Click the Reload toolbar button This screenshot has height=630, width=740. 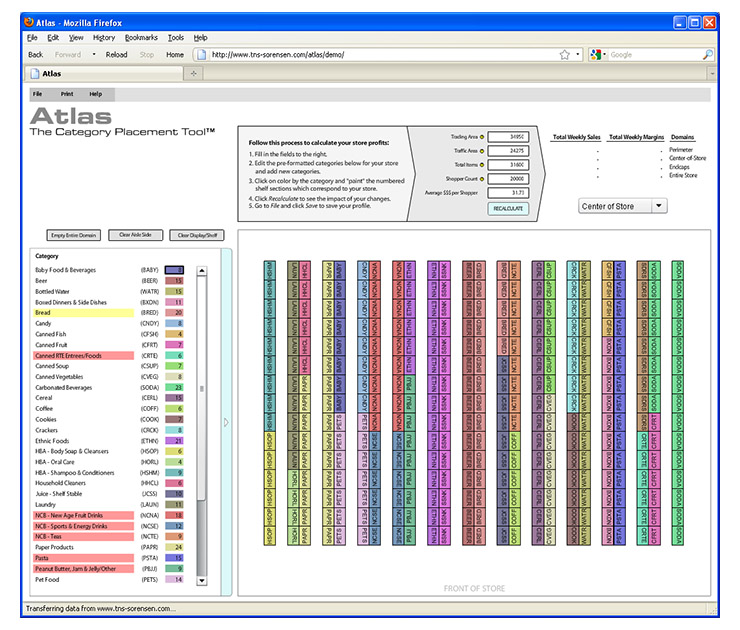(x=116, y=55)
